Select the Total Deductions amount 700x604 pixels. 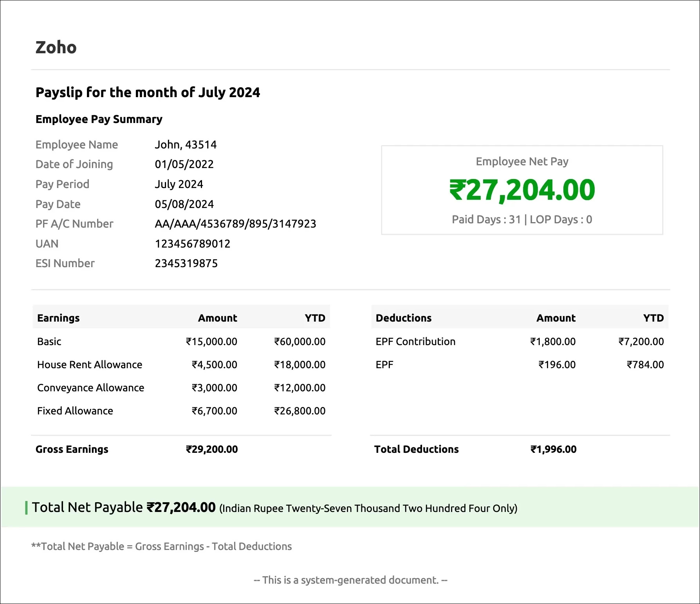(x=553, y=449)
